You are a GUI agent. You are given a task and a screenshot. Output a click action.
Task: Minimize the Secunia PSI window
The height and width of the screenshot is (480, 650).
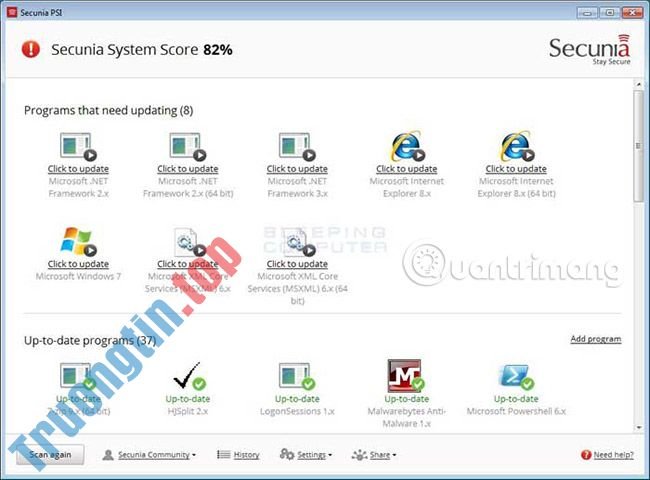(x=587, y=12)
